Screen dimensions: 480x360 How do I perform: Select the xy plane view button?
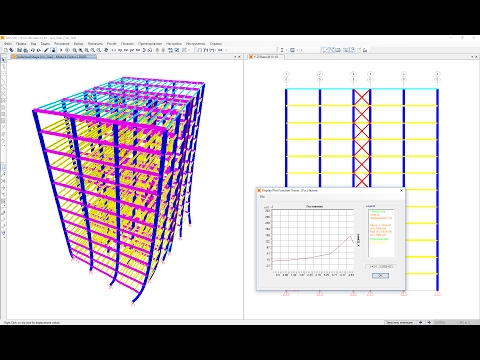120,50
